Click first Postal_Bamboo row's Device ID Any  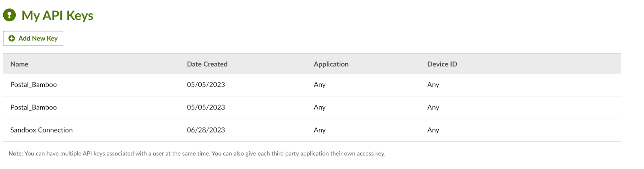(433, 84)
